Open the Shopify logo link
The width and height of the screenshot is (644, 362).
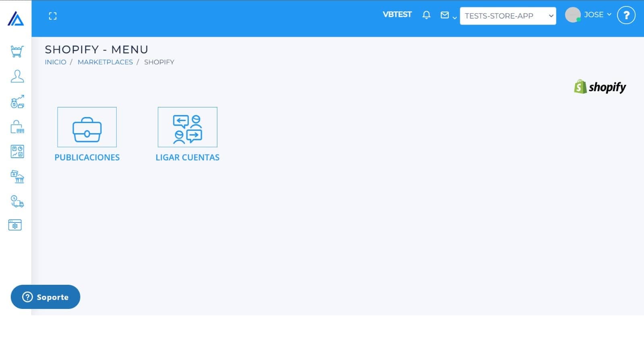(x=600, y=87)
